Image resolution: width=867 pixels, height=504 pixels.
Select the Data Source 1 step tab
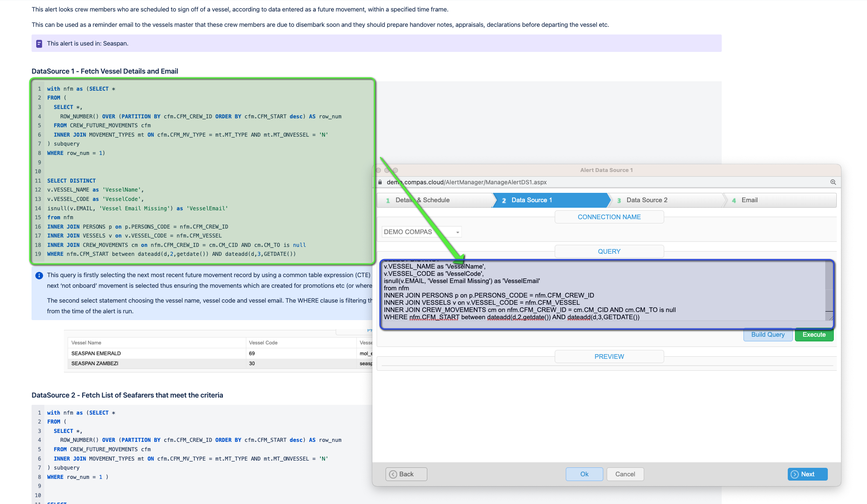550,200
